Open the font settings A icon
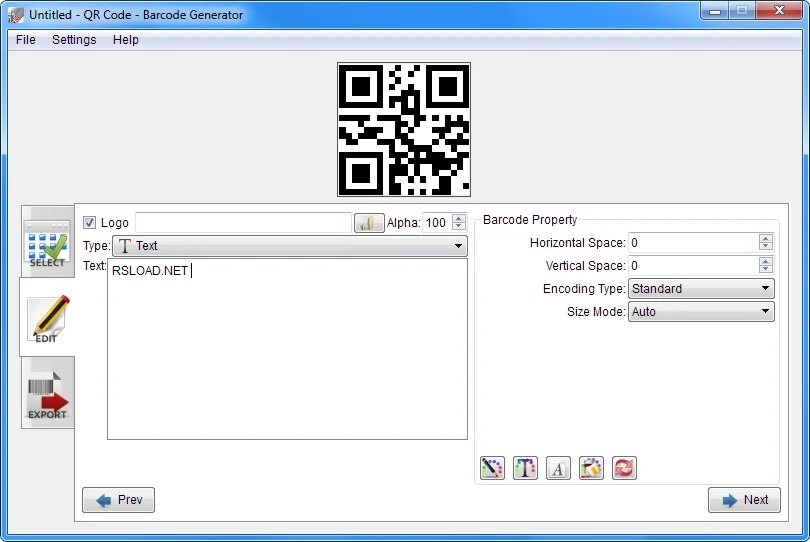This screenshot has height=542, width=810. tap(558, 468)
